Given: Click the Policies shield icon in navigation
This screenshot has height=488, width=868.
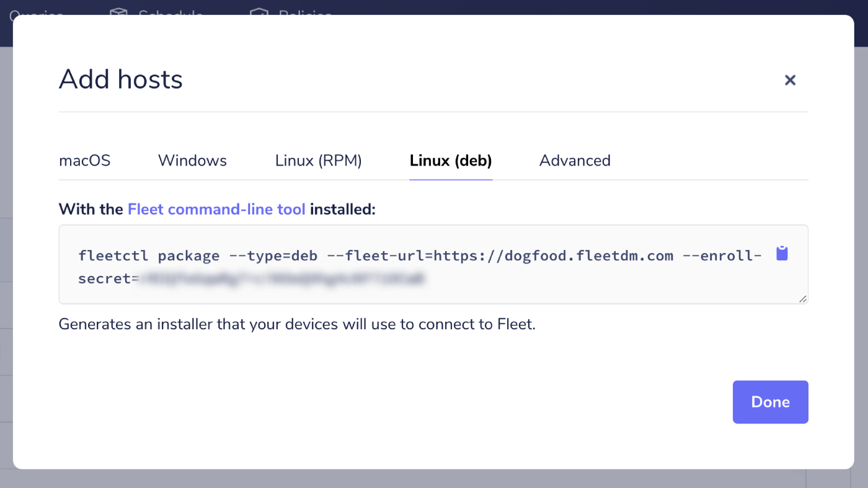Looking at the screenshot, I should [x=259, y=12].
